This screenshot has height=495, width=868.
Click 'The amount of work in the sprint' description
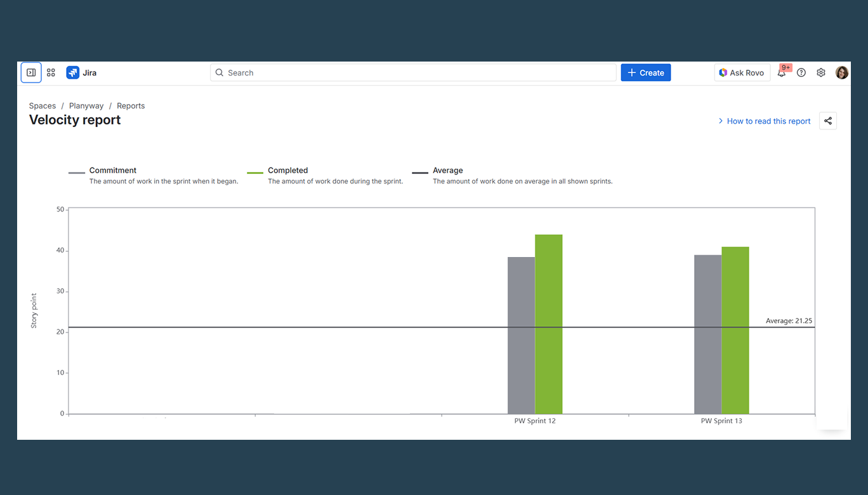click(164, 181)
